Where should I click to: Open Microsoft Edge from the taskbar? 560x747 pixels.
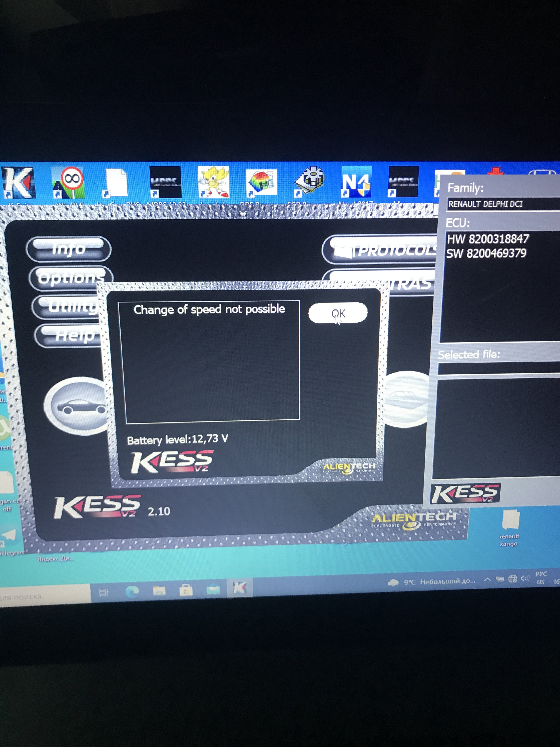132,591
